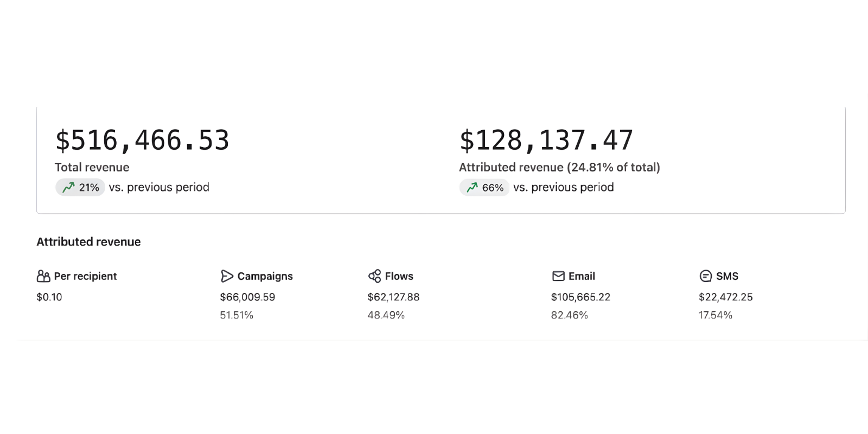Screen dimensions: 868x434
Task: Open the Email envelope icon
Action: pos(558,276)
